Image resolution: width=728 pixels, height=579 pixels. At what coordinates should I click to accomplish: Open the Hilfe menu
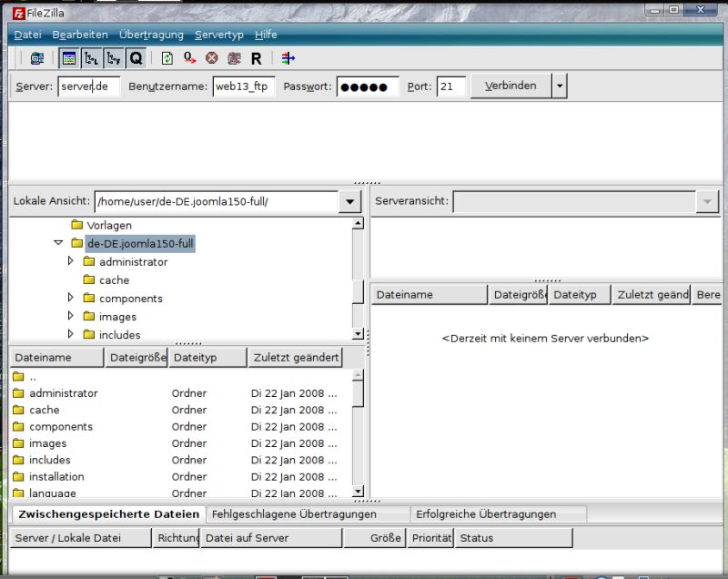[x=266, y=35]
